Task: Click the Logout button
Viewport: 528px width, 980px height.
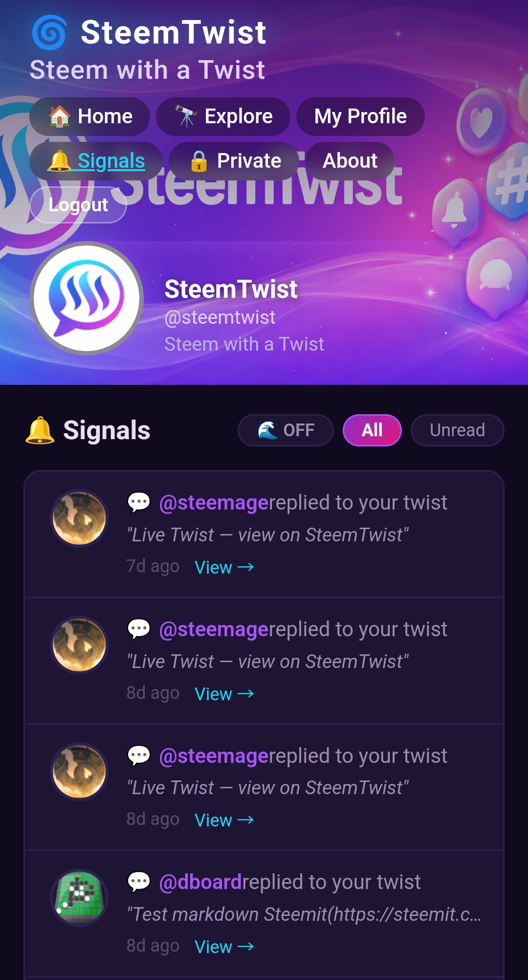Action: pyautogui.click(x=78, y=205)
